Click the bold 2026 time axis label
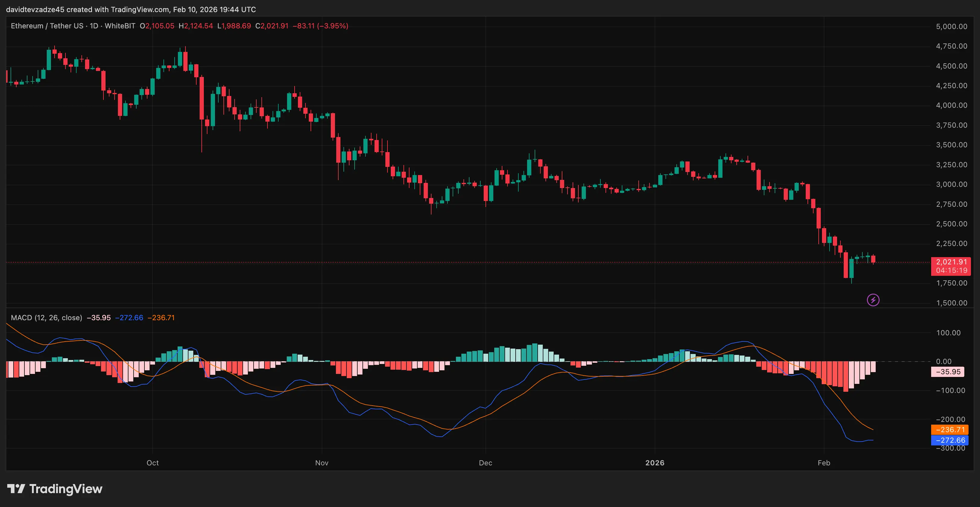980x507 pixels. click(655, 463)
